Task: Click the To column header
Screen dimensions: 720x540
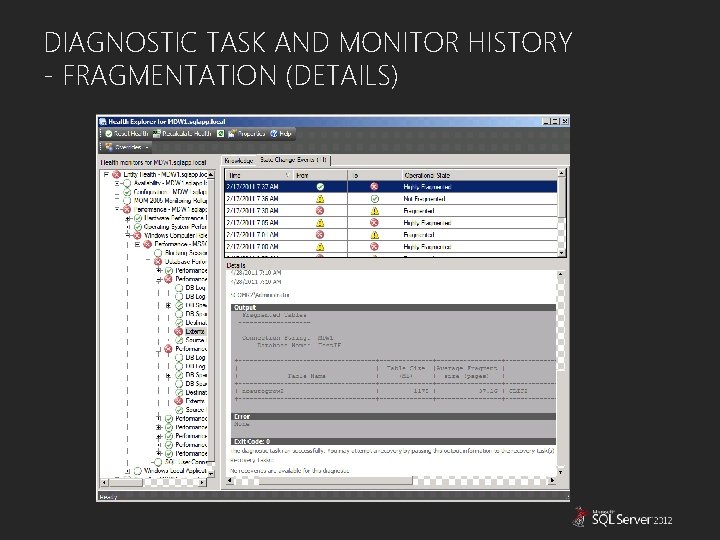Action: tap(375, 175)
